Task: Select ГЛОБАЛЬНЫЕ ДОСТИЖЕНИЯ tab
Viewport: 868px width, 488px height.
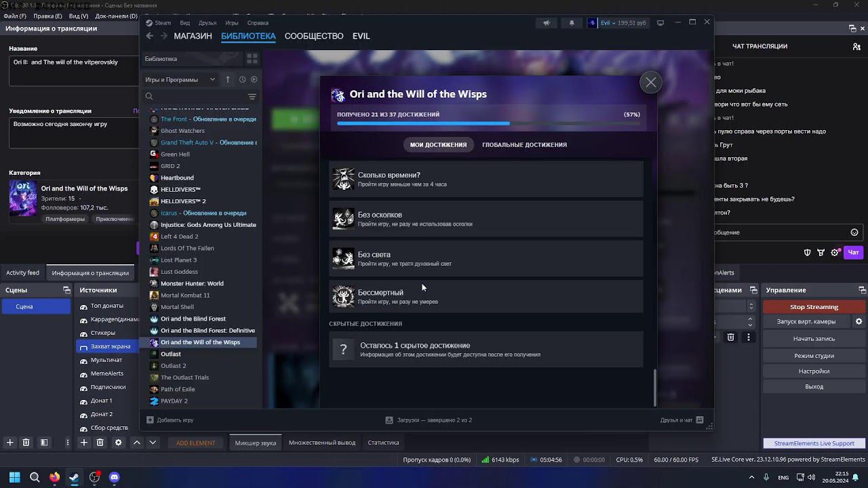Action: 524,144
